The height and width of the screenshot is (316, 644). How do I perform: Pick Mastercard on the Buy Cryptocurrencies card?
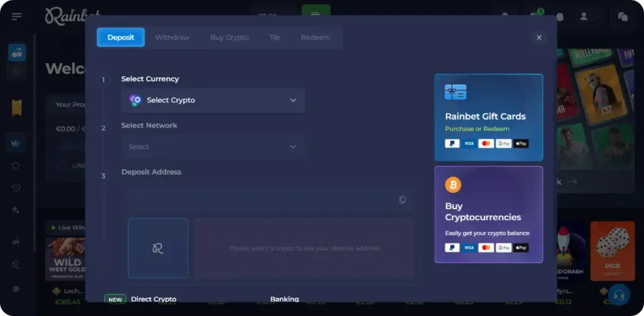486,248
